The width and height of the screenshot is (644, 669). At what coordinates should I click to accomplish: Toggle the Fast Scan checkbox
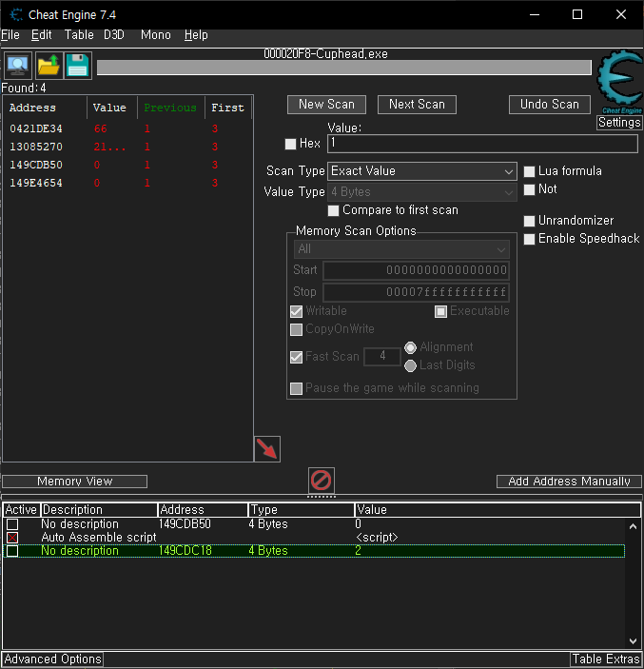297,357
